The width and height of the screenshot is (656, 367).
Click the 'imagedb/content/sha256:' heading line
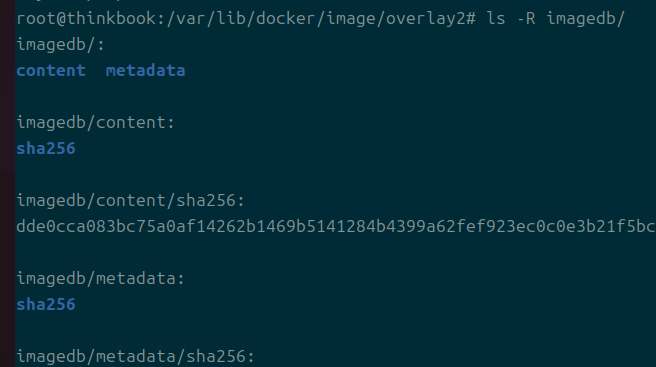pos(130,200)
